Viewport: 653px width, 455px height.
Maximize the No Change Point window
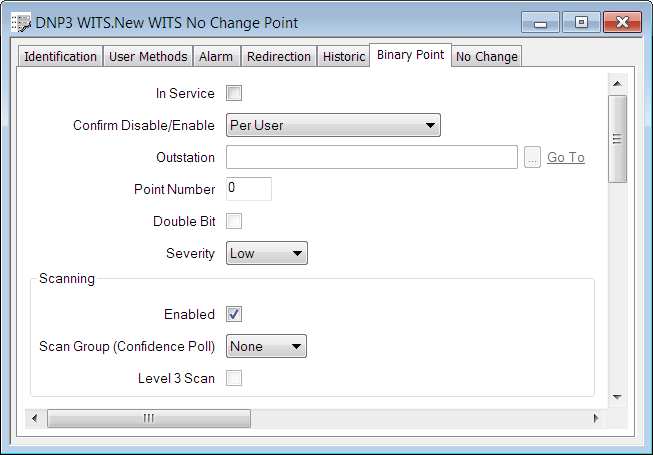pos(581,22)
